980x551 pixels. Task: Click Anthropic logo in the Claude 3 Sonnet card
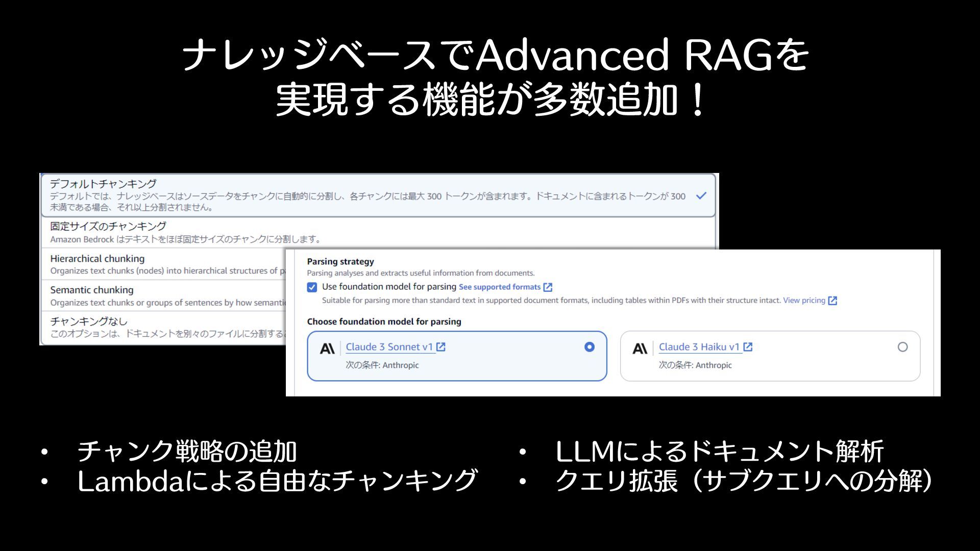(327, 348)
